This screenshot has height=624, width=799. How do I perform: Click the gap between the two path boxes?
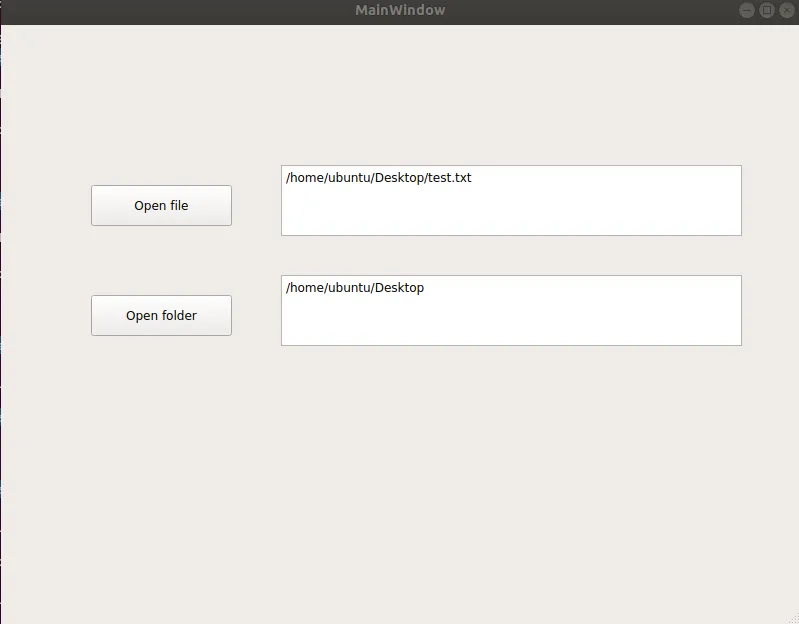(511, 255)
